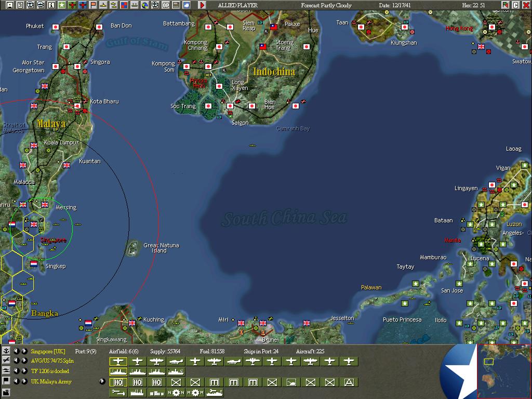Select the Japanese flag at Hue
Viewport: 532px width, 399px height.
307,47
